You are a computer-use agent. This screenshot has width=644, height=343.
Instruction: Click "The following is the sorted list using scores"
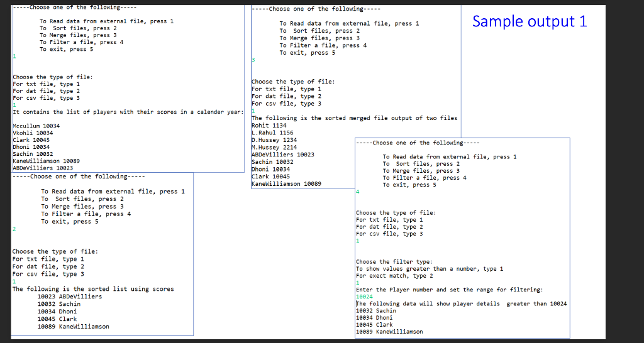coord(93,289)
